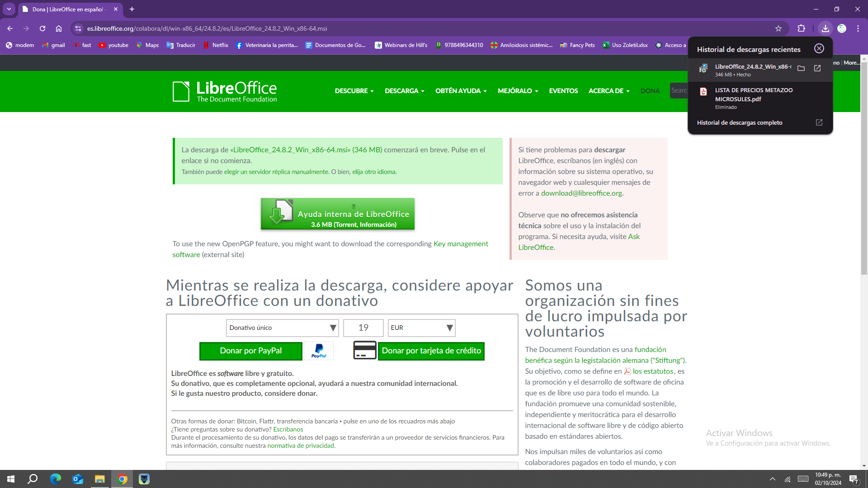The image size is (868, 488).
Task: Show hidden system tray icons
Action: pyautogui.click(x=772, y=479)
